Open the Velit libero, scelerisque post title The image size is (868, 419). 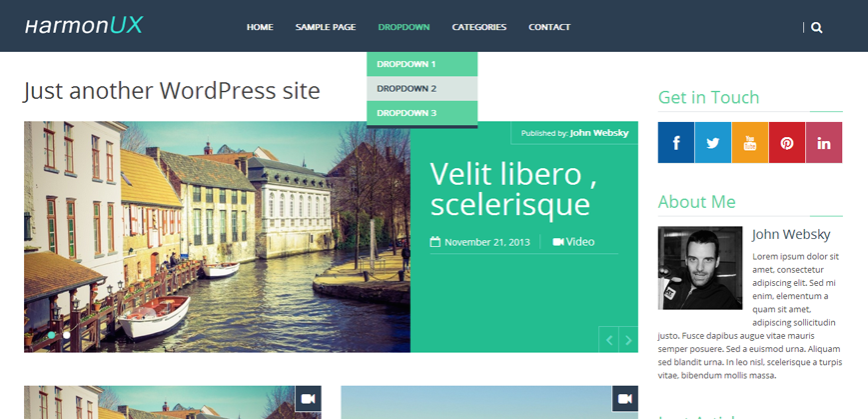pyautogui.click(x=509, y=189)
